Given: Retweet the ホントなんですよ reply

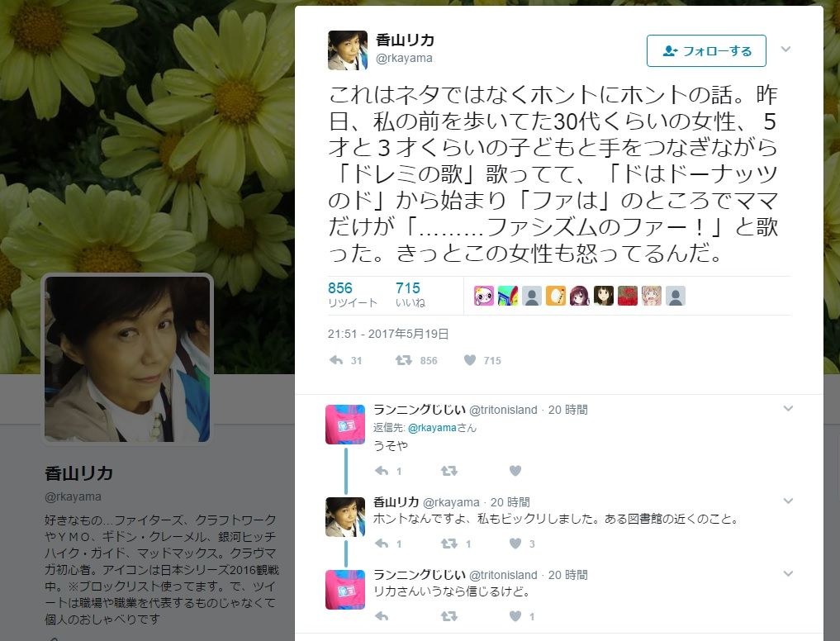Looking at the screenshot, I should (x=449, y=544).
